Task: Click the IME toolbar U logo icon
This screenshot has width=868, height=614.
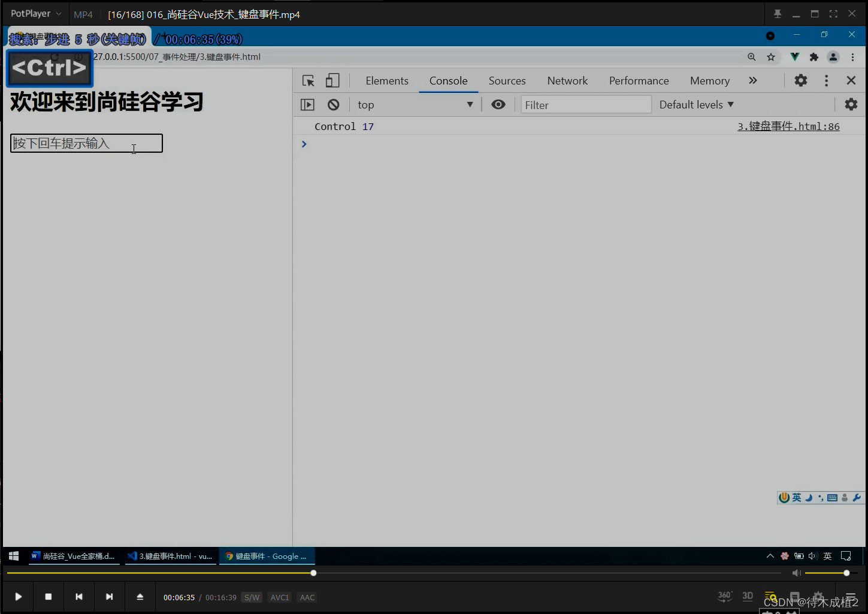Action: pyautogui.click(x=784, y=497)
